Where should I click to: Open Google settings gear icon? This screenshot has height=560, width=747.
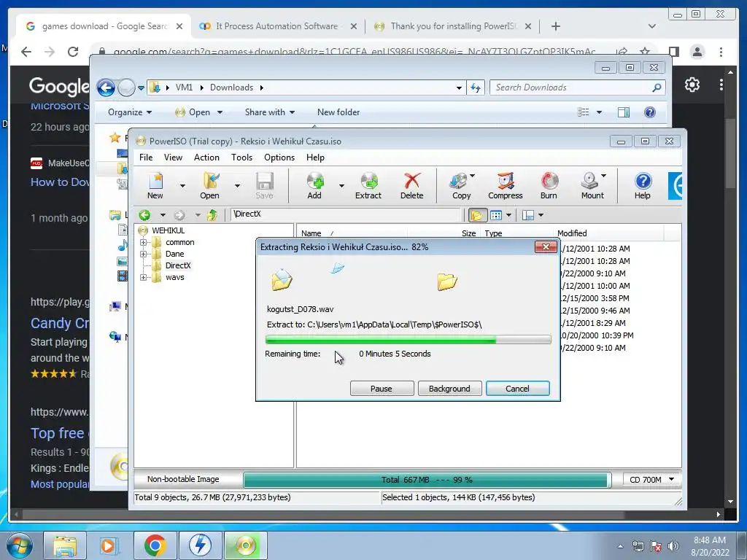point(692,85)
